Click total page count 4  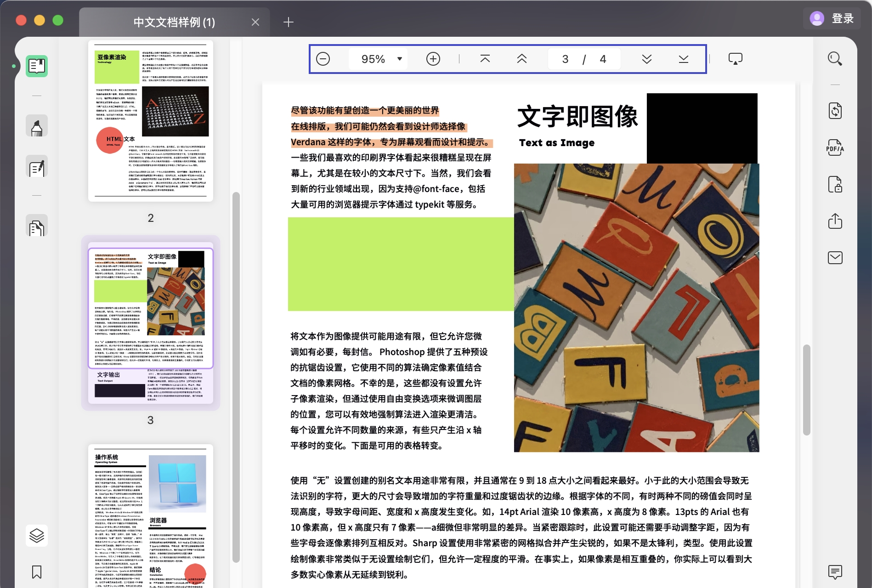[603, 59]
